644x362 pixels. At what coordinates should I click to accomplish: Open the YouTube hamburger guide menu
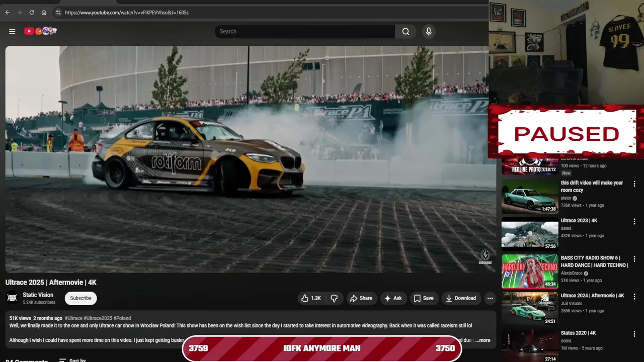coord(12,31)
